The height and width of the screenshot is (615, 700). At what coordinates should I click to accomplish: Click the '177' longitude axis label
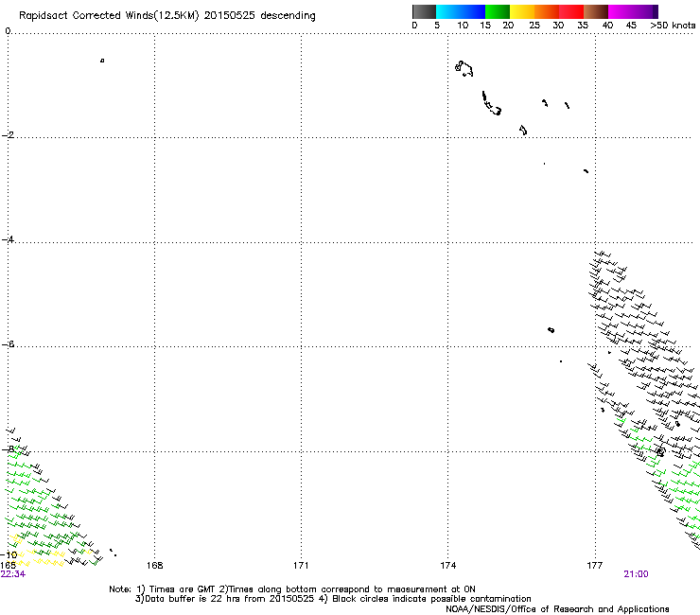[595, 566]
